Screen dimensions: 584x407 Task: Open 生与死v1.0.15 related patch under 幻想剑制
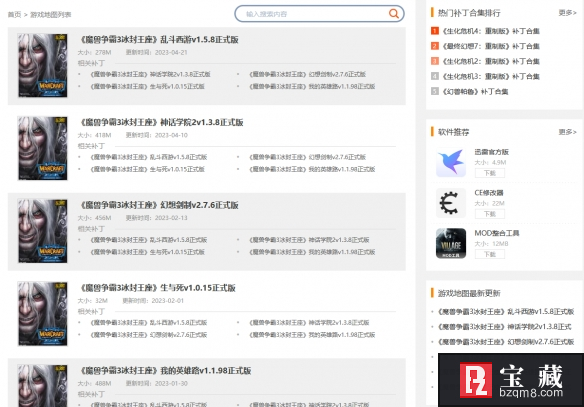pos(147,252)
